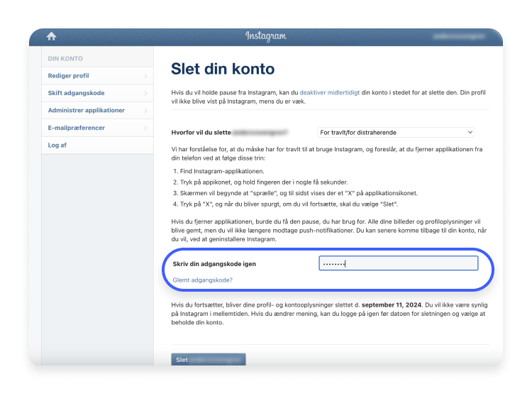Click the Glemt adgangskode? link

203,280
